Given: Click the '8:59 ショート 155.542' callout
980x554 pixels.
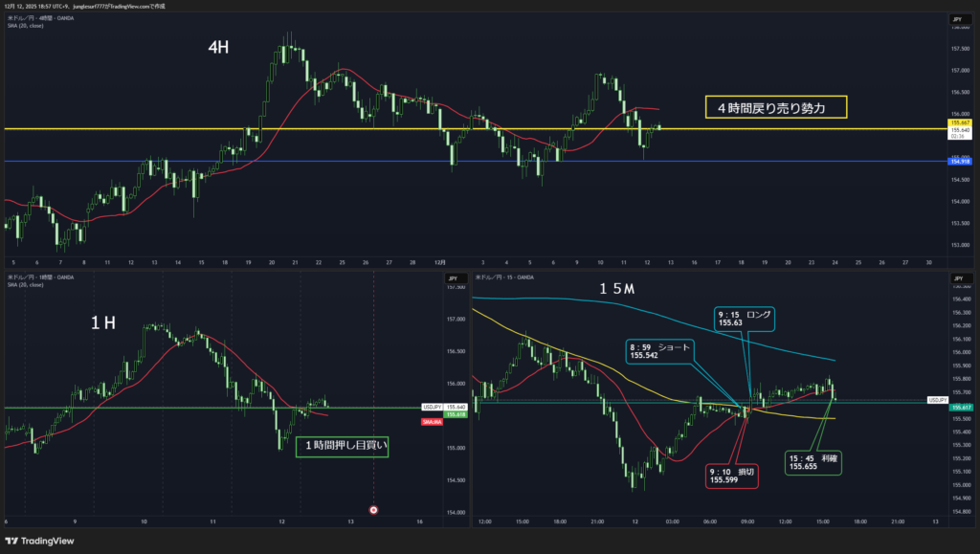Looking at the screenshot, I should pyautogui.click(x=660, y=350).
